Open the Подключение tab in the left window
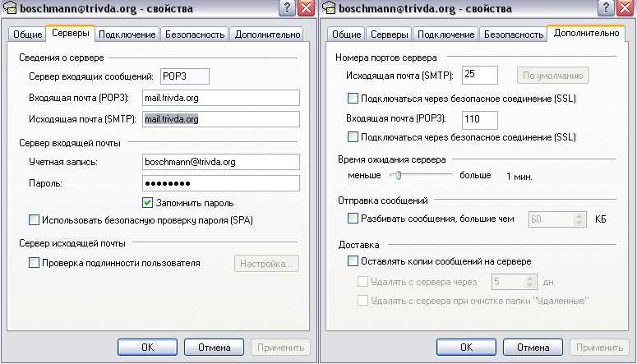 point(127,35)
